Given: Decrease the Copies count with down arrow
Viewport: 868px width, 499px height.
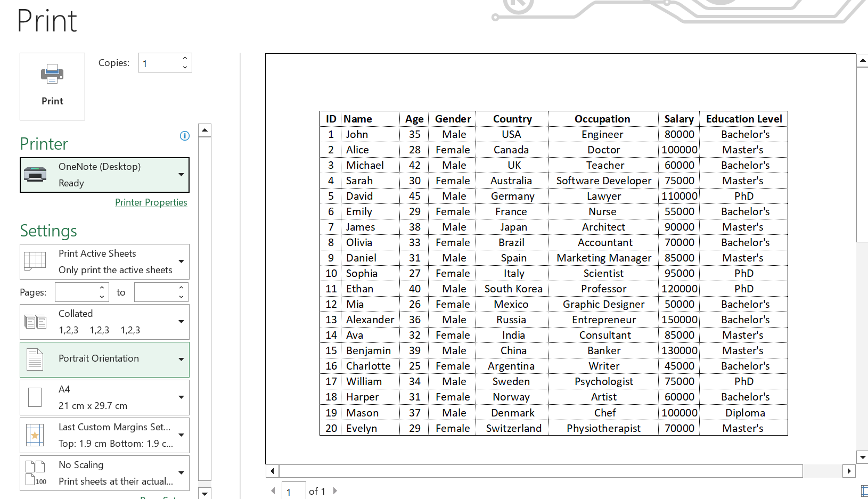Looking at the screenshot, I should pyautogui.click(x=185, y=67).
